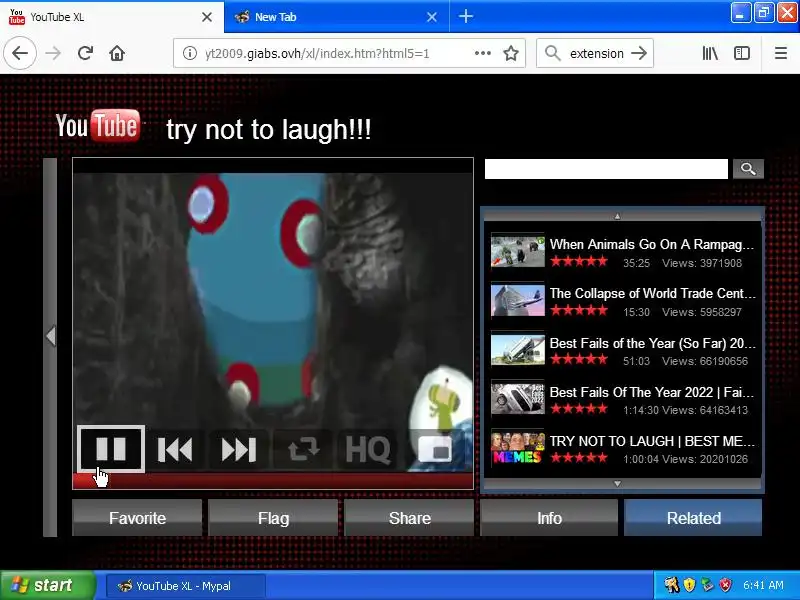The width and height of the screenshot is (800, 600).
Task: Click the Best Fails 2022 car thumbnail
Action: coord(517,399)
